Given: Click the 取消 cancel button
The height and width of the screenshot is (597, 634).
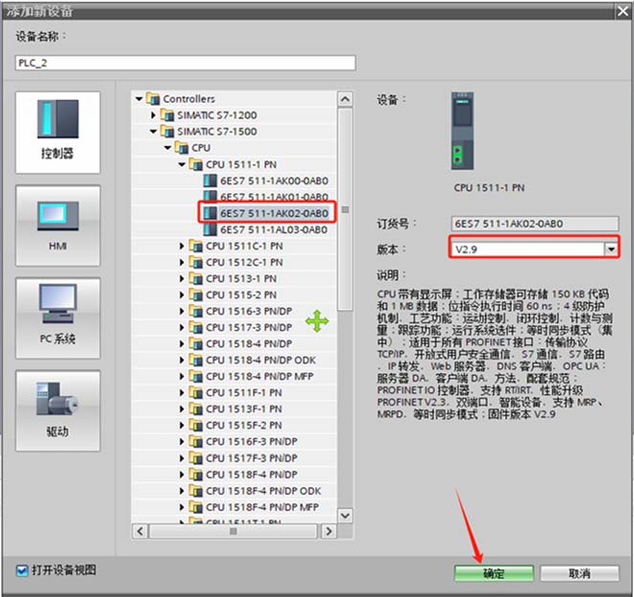Looking at the screenshot, I should (579, 573).
